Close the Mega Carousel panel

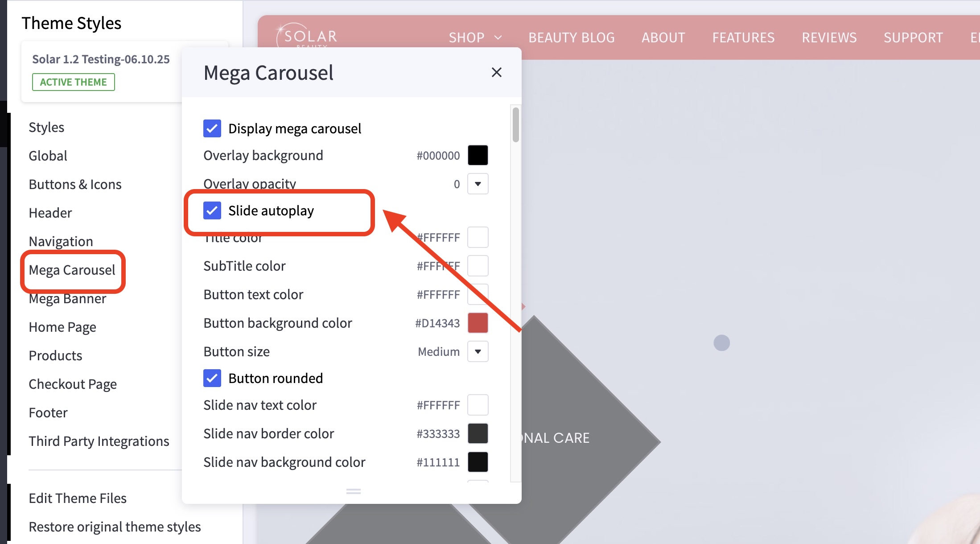pos(496,72)
